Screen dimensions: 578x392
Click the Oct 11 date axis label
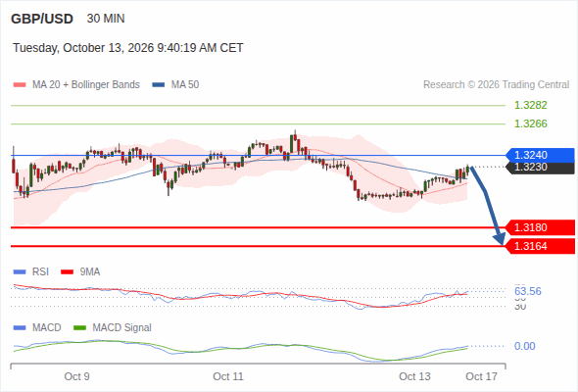[228, 376]
